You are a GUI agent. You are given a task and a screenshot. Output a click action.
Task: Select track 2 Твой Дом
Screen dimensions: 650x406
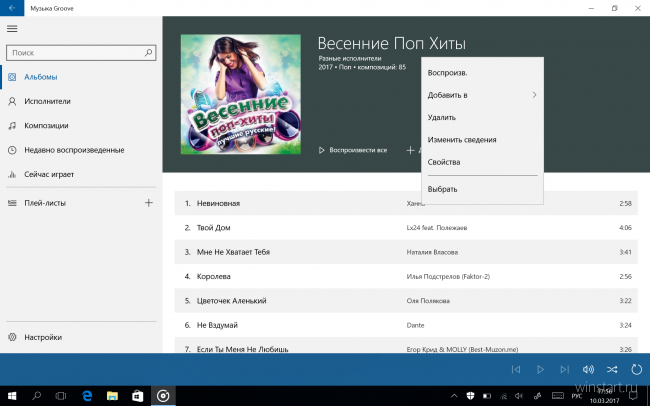213,228
